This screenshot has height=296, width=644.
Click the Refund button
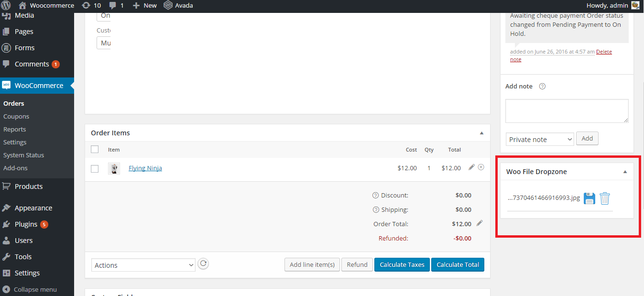pyautogui.click(x=357, y=264)
